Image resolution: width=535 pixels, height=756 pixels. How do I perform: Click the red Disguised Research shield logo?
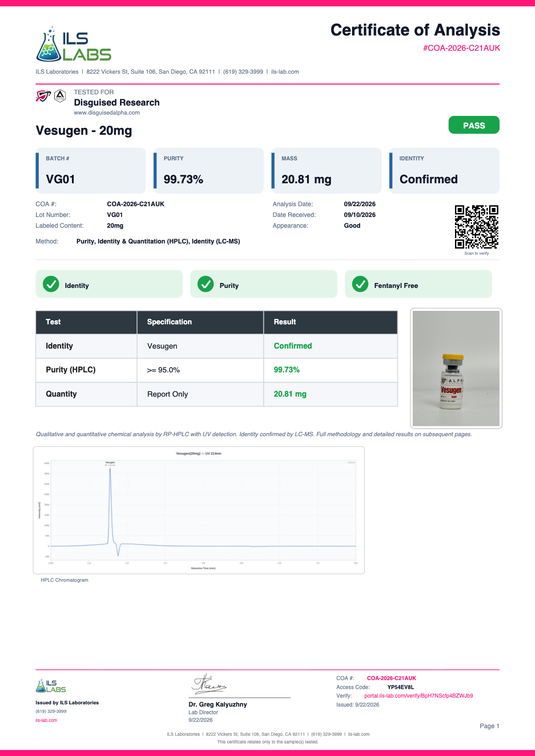(x=43, y=96)
